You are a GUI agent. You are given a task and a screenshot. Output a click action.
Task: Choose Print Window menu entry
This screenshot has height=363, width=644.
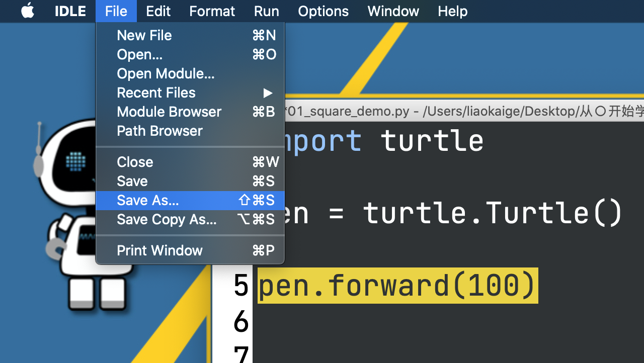pos(190,250)
